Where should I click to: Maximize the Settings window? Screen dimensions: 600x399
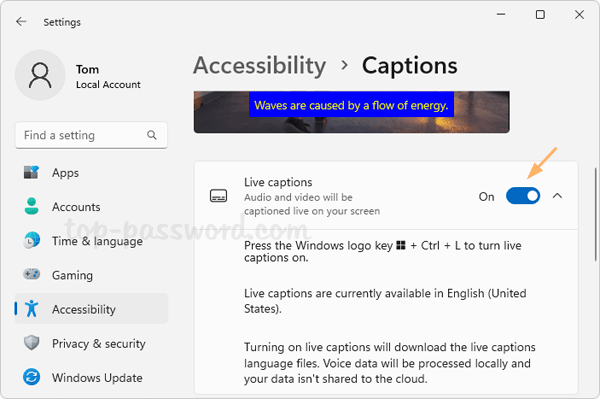pyautogui.click(x=540, y=15)
